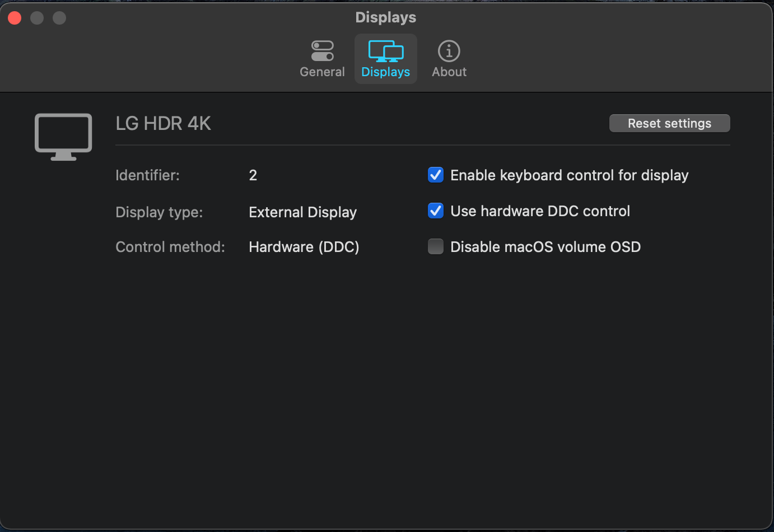Switch to the General tab

pos(322,58)
